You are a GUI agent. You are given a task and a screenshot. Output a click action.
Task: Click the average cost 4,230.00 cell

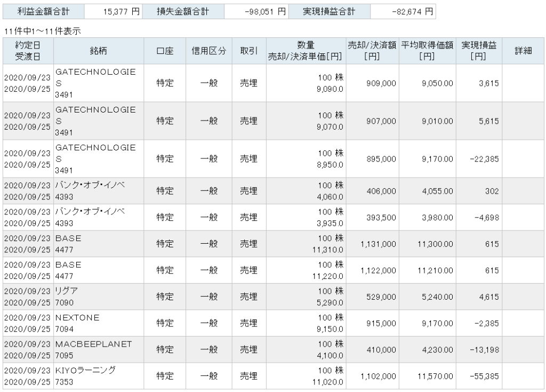427,350
